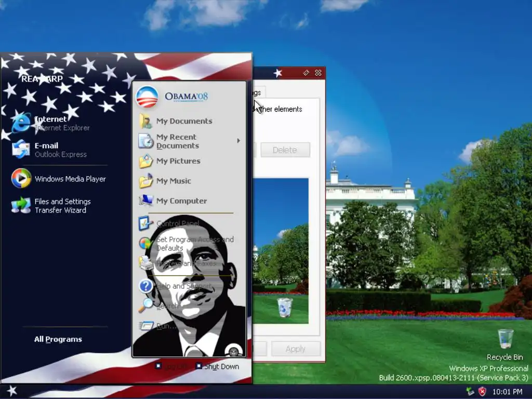Select the partially hidden dialog tab
Screen dimensions: 532x399
pos(259,92)
